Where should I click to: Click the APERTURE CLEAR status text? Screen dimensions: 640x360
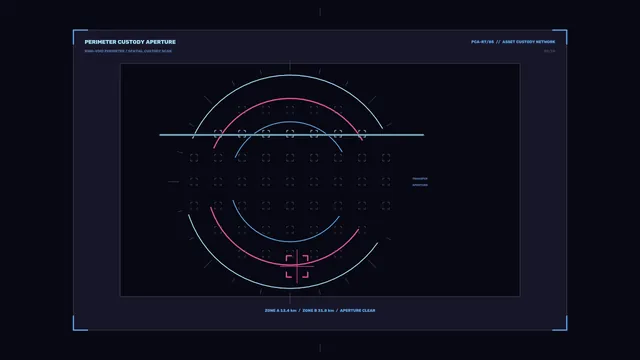click(358, 311)
